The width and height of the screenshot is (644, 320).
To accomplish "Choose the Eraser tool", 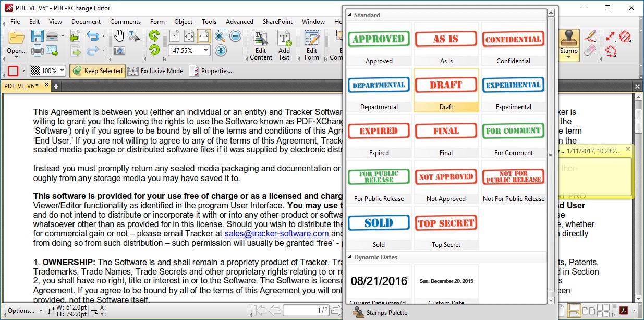I will point(590,51).
